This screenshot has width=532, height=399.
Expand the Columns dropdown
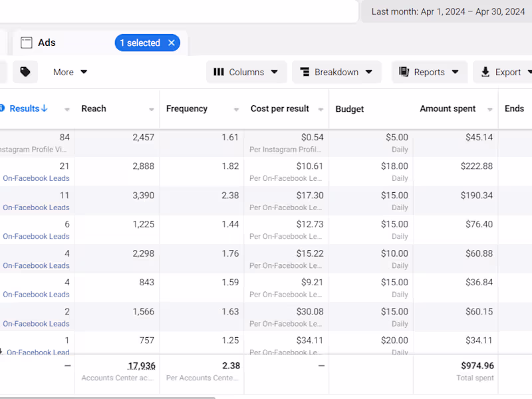pos(246,72)
